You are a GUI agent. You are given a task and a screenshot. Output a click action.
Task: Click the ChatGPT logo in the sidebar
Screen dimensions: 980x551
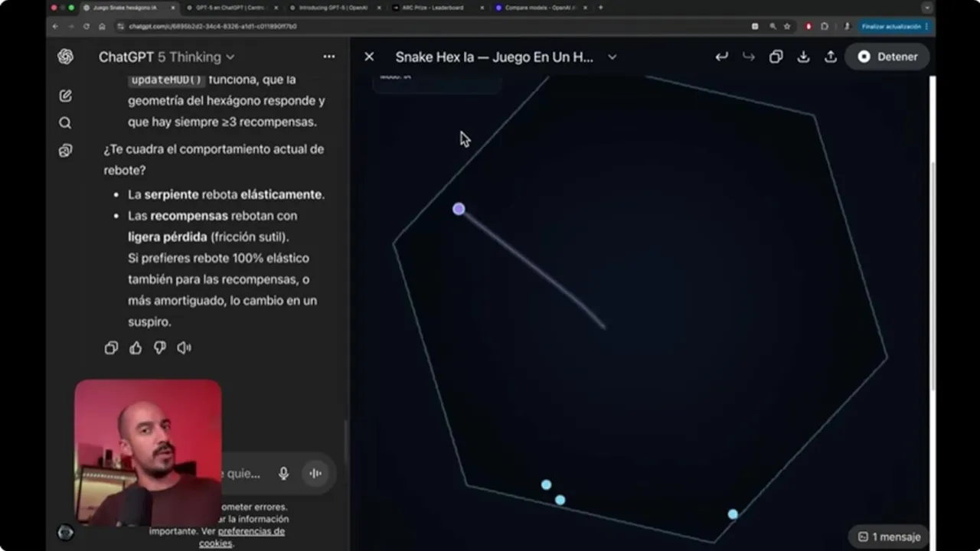(65, 57)
